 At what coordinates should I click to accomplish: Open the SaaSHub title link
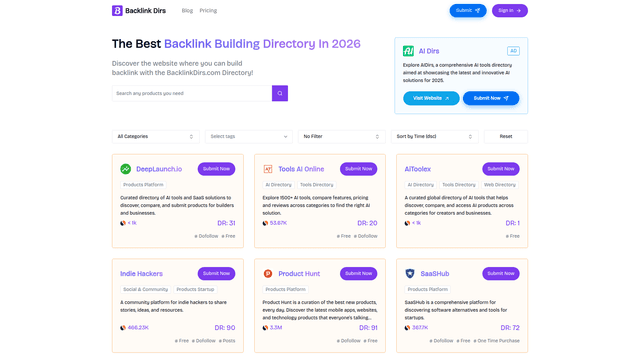coord(435,273)
